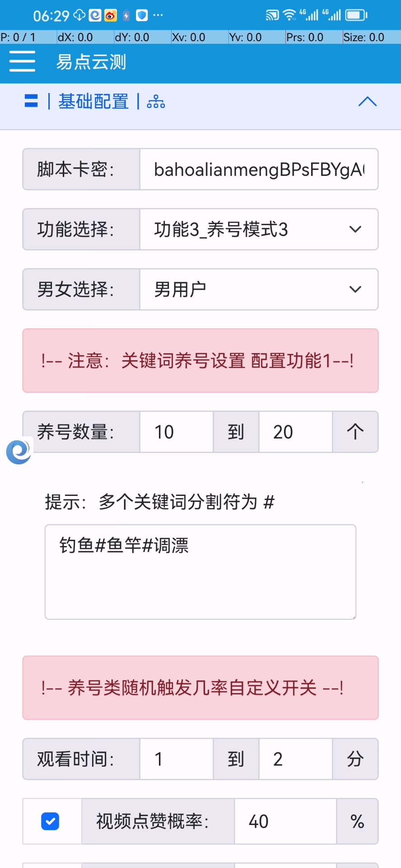Tap the screen cast status icon
Viewport: 401px width, 868px height.
272,16
